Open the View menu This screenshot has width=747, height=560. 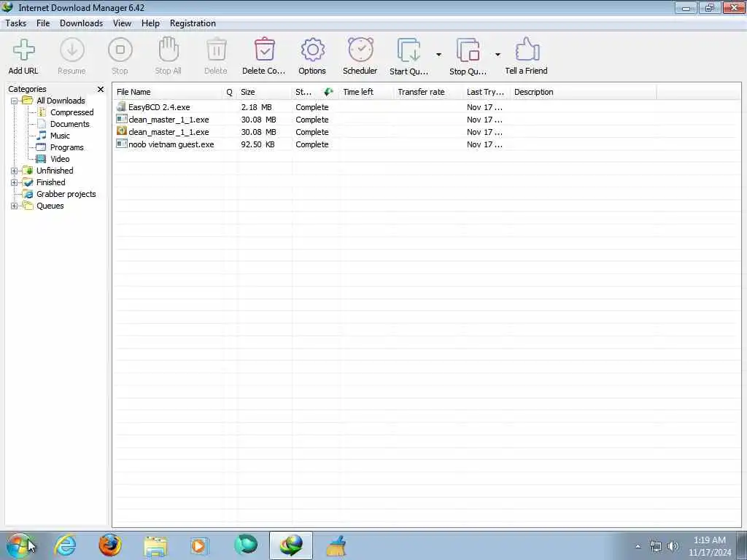point(122,23)
